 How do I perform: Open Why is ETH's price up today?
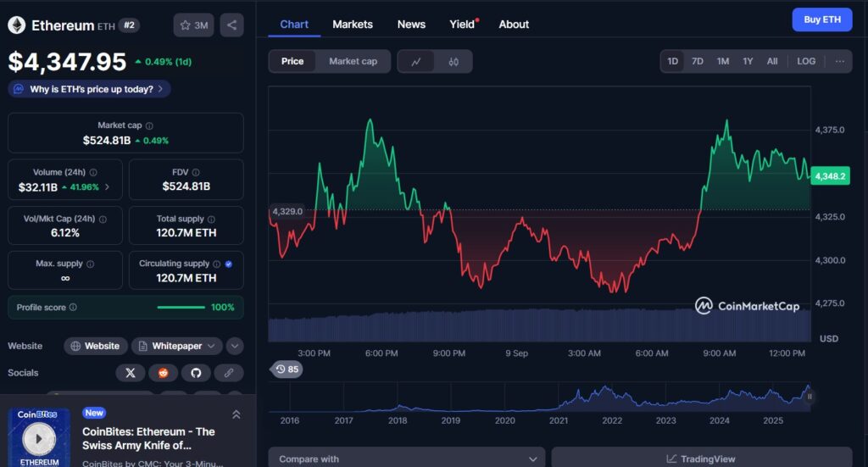pyautogui.click(x=89, y=89)
